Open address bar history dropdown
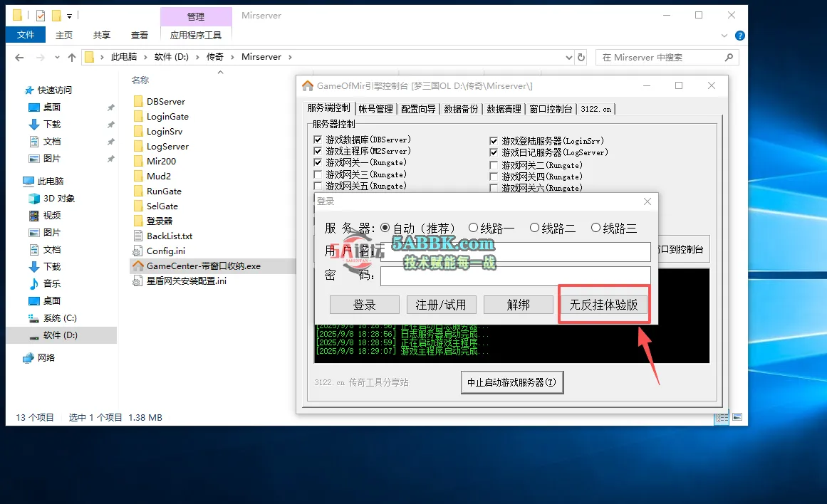 (x=568, y=57)
